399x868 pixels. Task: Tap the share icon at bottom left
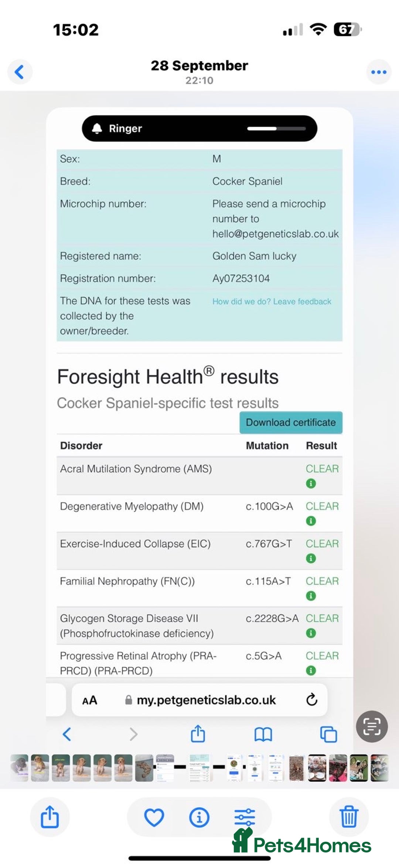tap(50, 817)
